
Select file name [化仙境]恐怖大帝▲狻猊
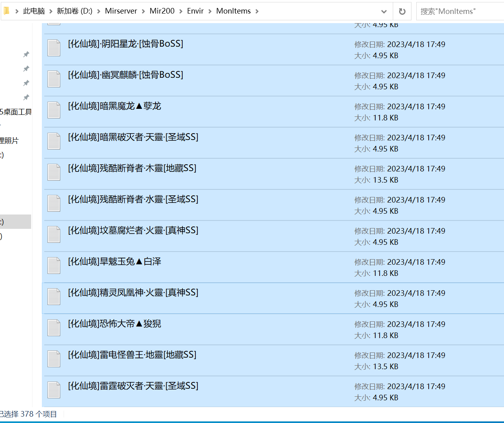click(114, 324)
